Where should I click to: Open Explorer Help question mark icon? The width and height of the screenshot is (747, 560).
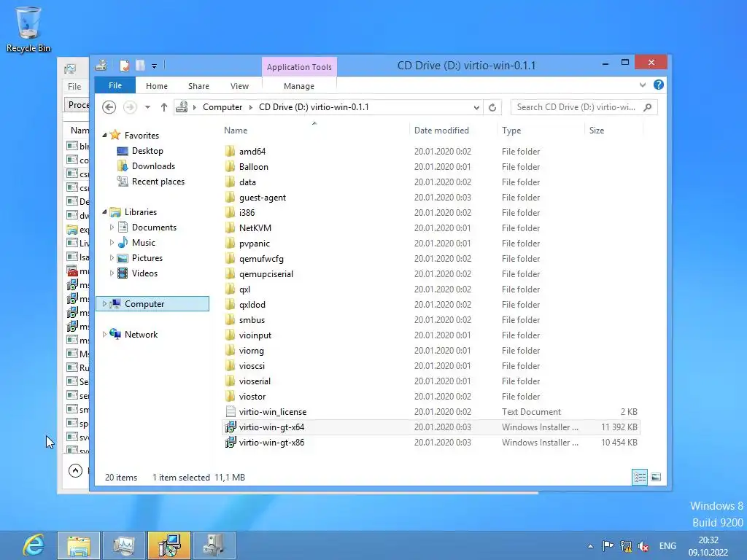click(x=659, y=85)
